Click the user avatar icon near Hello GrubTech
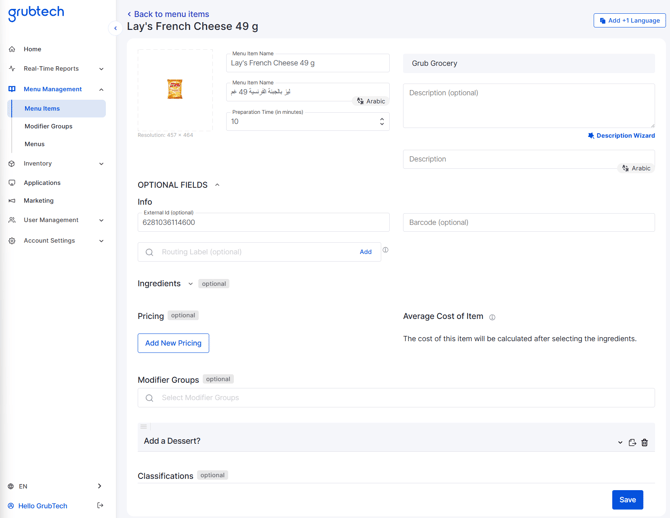Image resolution: width=670 pixels, height=518 pixels. [11, 506]
